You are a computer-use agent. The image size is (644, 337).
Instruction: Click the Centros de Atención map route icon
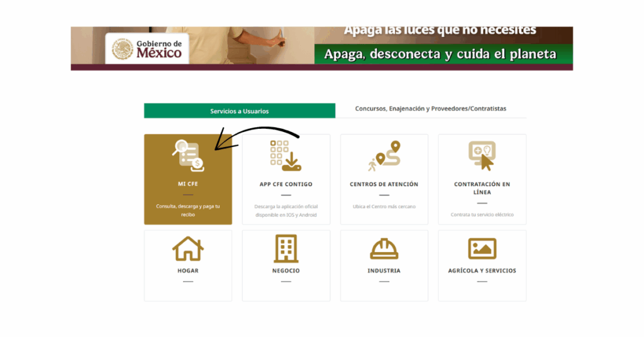point(384,156)
